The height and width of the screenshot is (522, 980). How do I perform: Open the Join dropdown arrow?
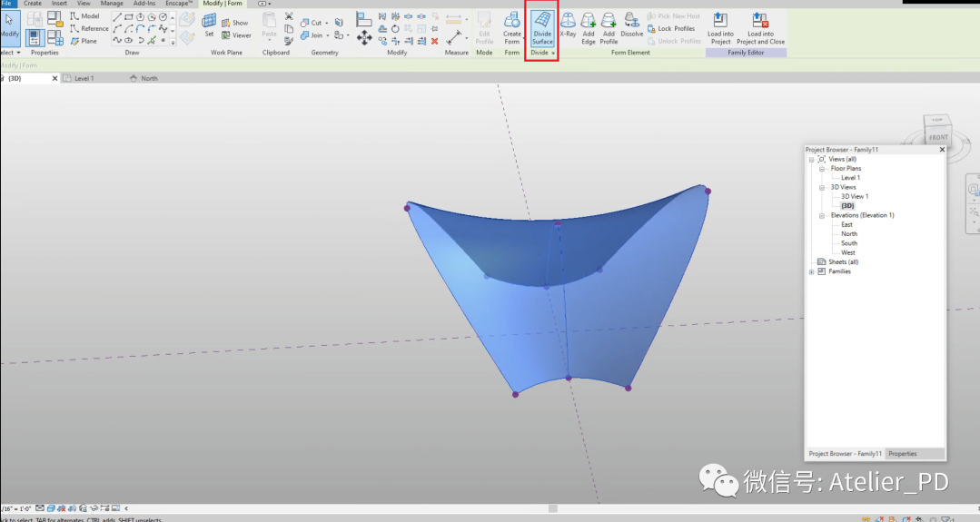point(328,36)
